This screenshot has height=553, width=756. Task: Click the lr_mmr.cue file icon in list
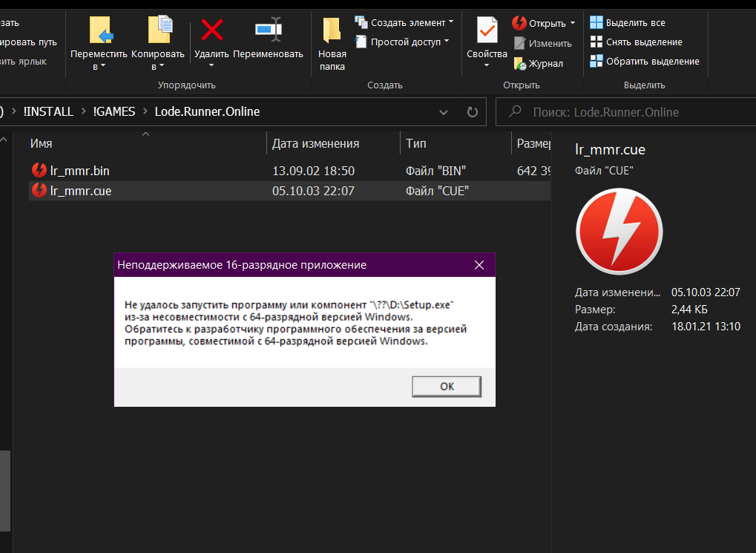point(39,191)
